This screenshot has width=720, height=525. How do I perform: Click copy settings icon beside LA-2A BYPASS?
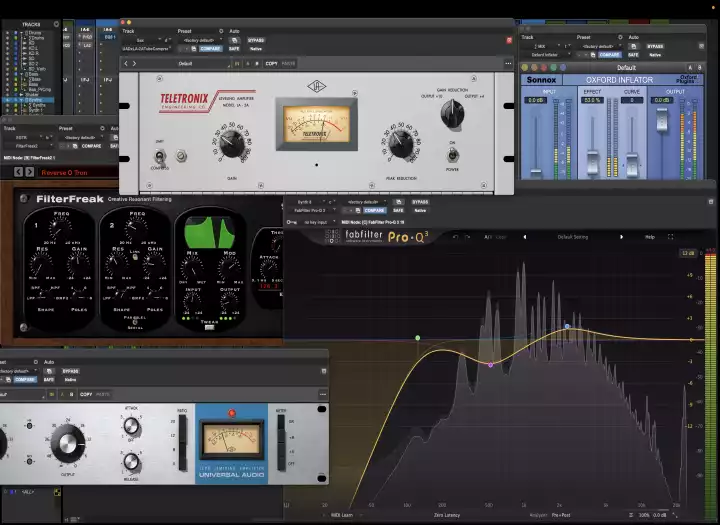(x=235, y=40)
